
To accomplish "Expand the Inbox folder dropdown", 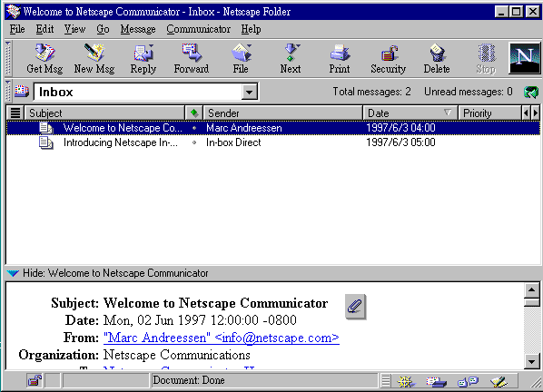I will (x=250, y=92).
